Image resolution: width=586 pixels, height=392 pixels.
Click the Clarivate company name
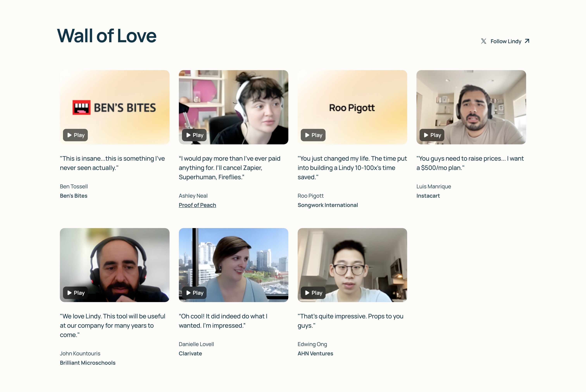tap(190, 353)
